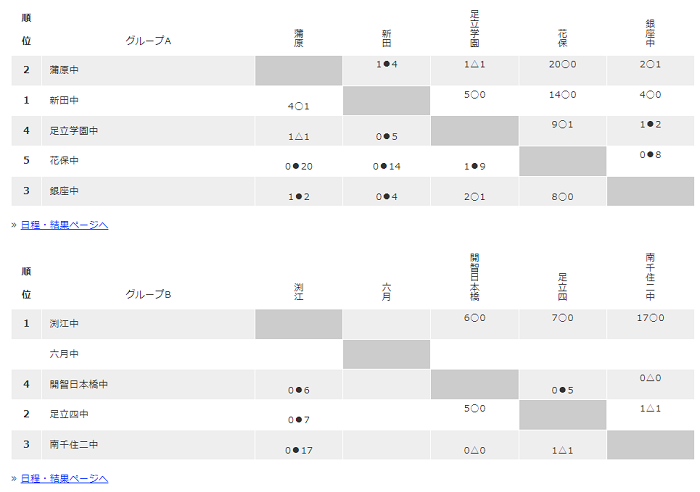Click the 17○0 score in 渕江中 row

650,318
